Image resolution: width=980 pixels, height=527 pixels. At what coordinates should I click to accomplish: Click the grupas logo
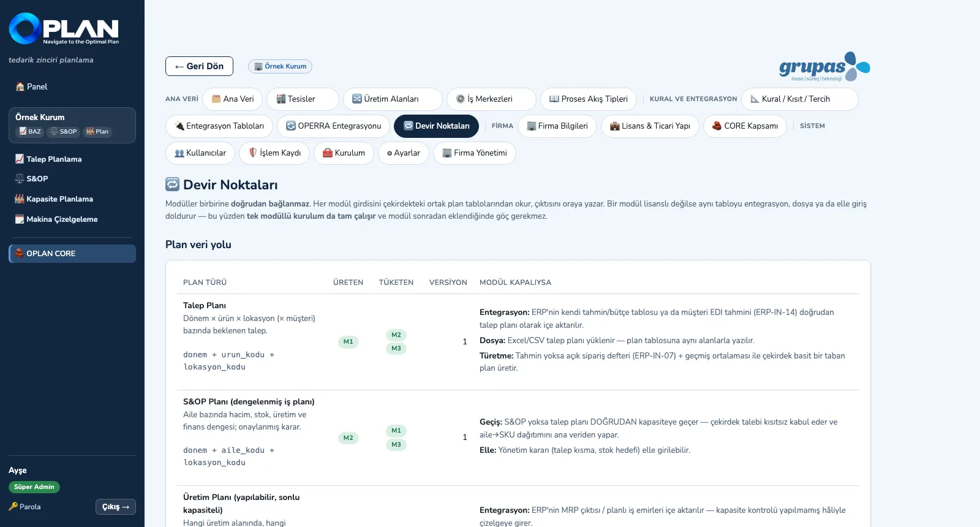click(824, 66)
